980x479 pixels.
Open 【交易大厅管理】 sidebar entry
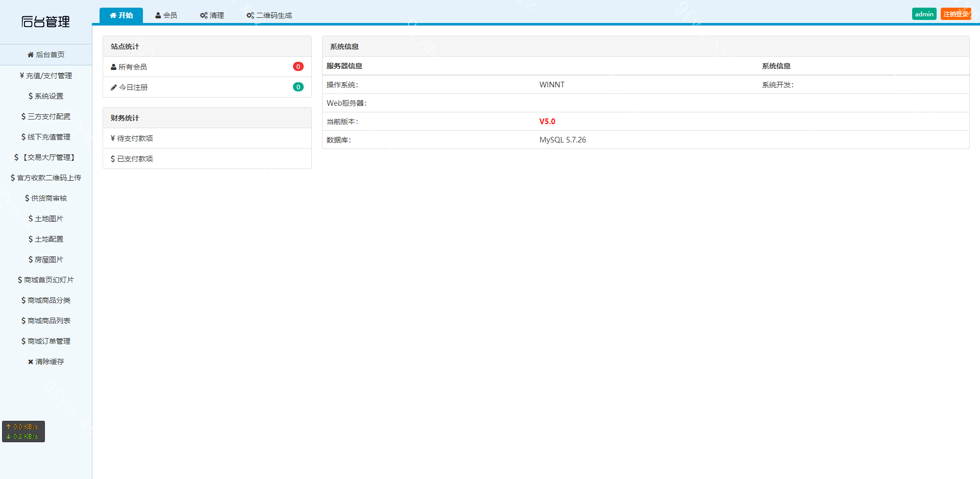(46, 157)
